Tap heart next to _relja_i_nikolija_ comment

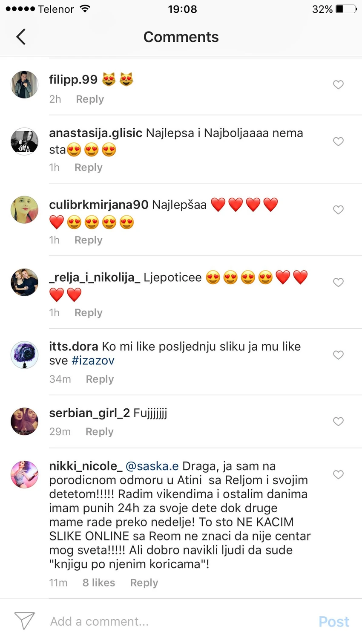(338, 282)
